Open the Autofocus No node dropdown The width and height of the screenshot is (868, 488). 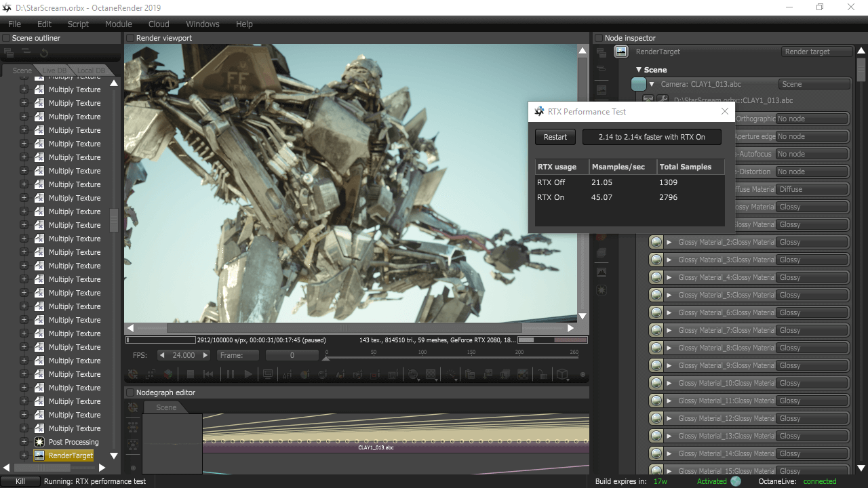pos(812,154)
